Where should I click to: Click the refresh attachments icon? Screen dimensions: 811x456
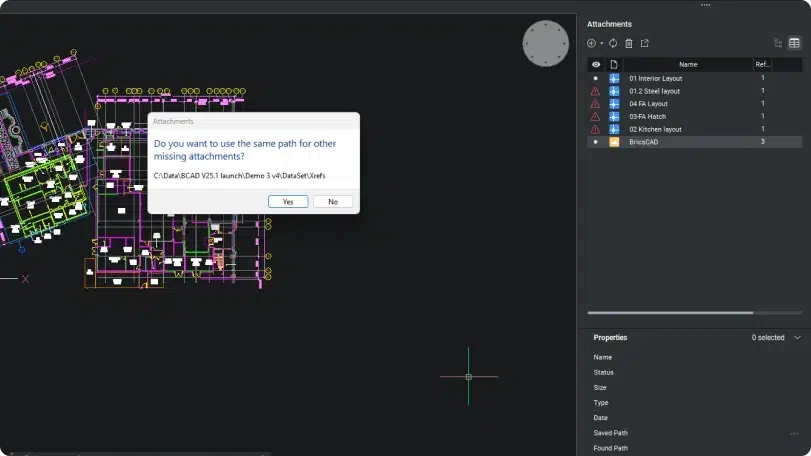tap(613, 43)
